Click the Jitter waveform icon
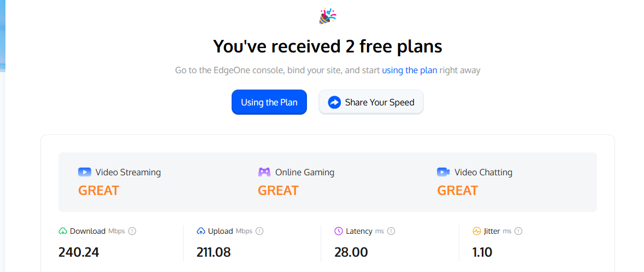The width and height of the screenshot is (644, 272). [x=476, y=231]
